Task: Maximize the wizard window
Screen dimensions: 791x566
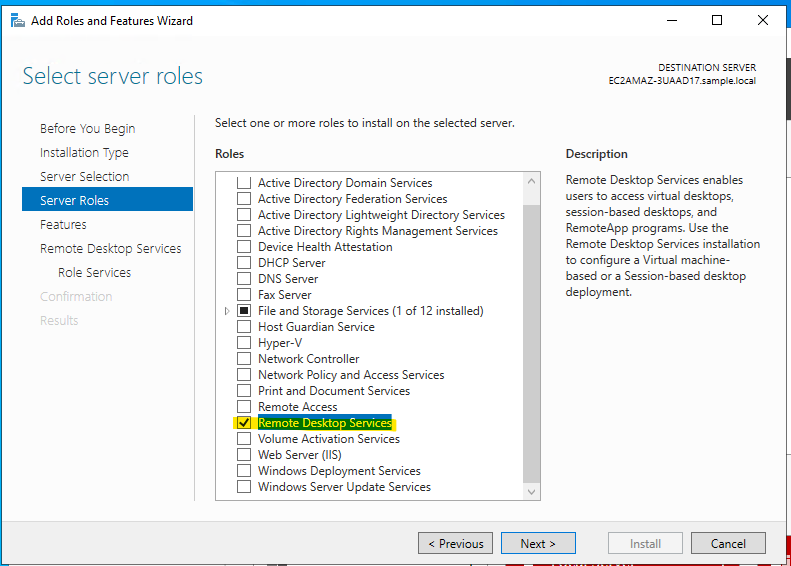Action: click(717, 21)
